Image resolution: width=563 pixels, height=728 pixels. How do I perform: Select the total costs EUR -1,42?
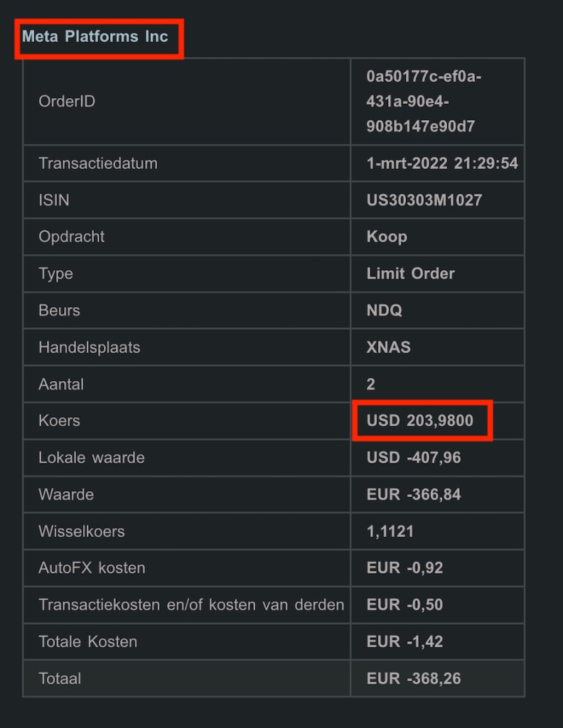[x=405, y=642]
